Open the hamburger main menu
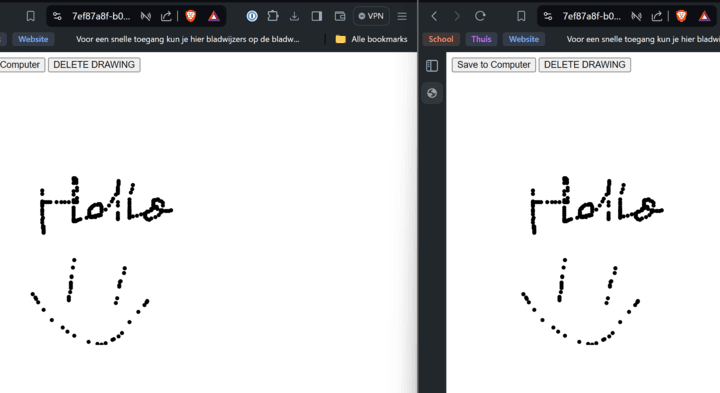 402,16
